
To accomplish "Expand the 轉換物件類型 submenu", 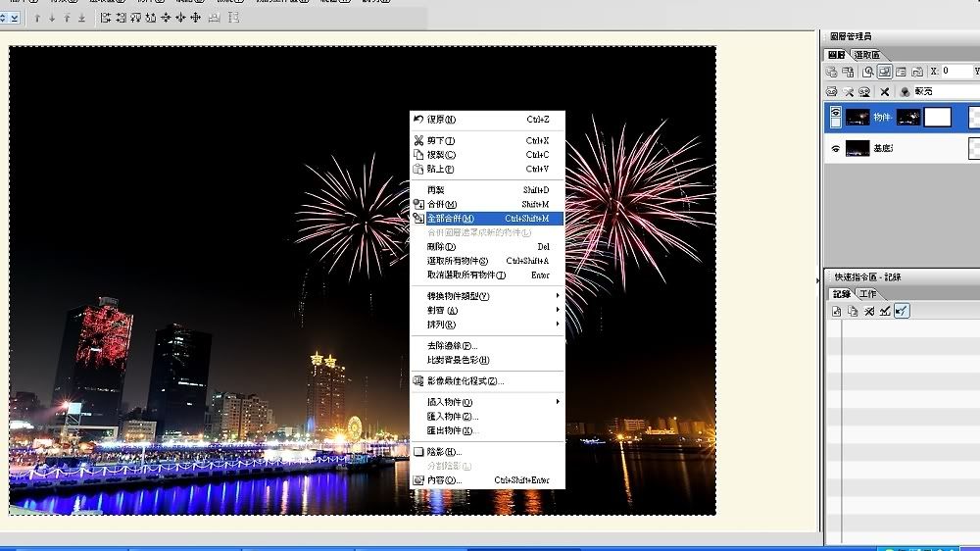I will point(558,296).
